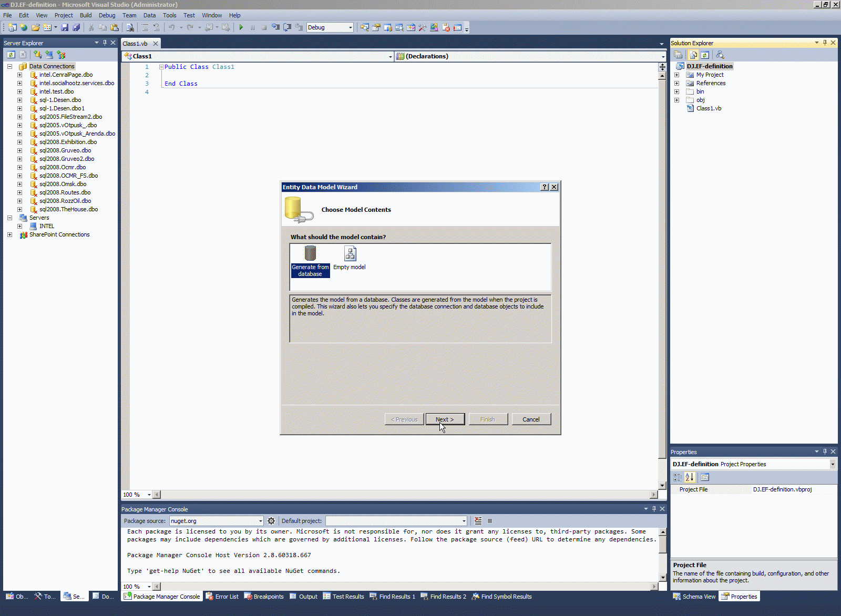Open NuGet package manager settings gear
Screen dimensions: 841x616
tap(271, 521)
